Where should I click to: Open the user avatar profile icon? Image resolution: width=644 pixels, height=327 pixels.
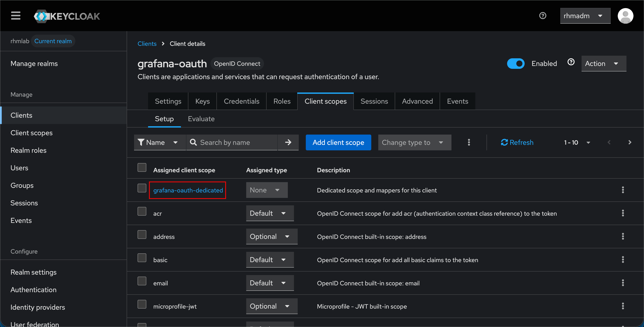(625, 16)
